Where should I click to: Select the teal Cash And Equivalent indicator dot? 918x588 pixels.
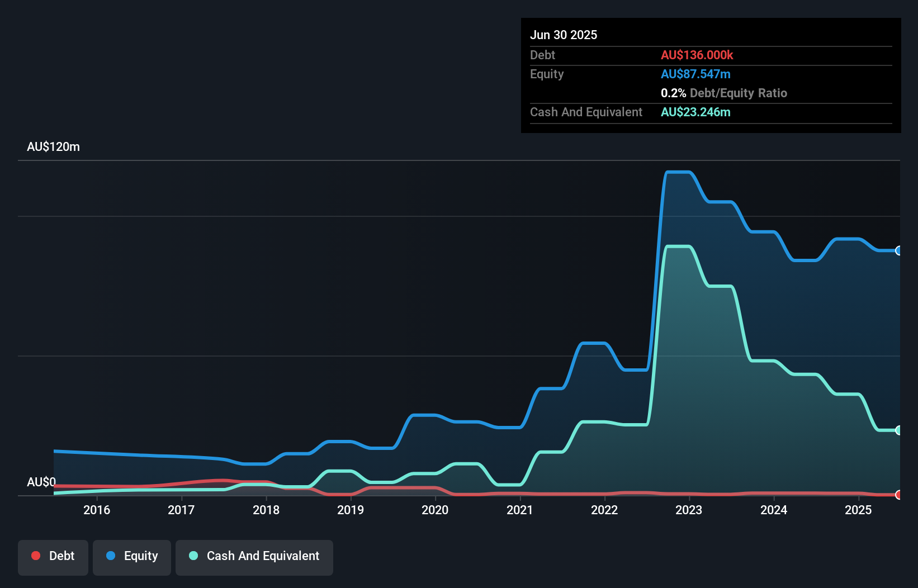coord(193,556)
